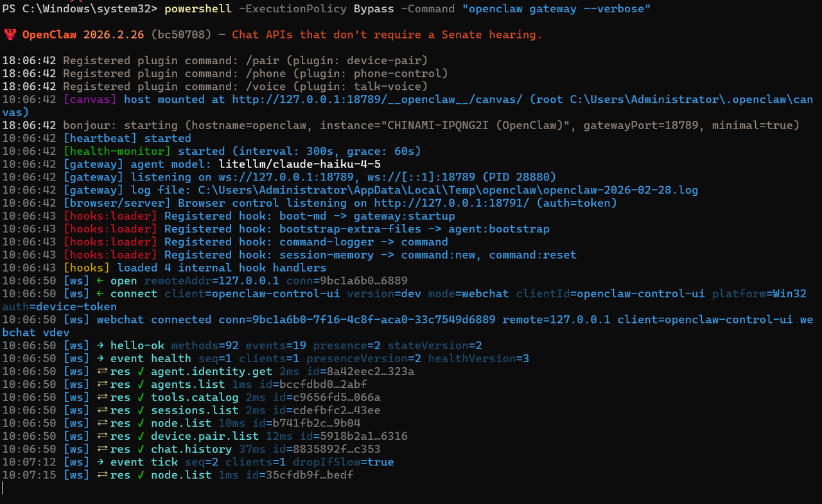The width and height of the screenshot is (822, 504).
Task: Click the [heartbeat] started line
Action: click(x=96, y=138)
